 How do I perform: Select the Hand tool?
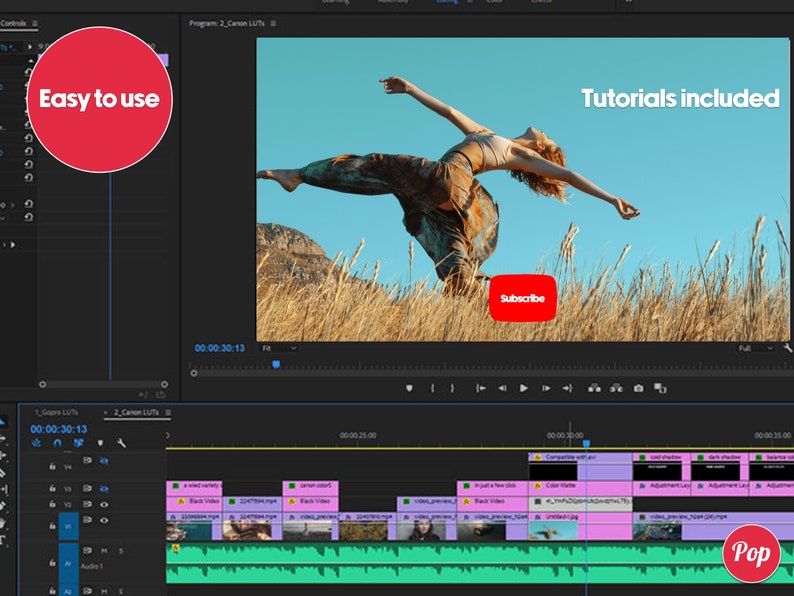3,523
